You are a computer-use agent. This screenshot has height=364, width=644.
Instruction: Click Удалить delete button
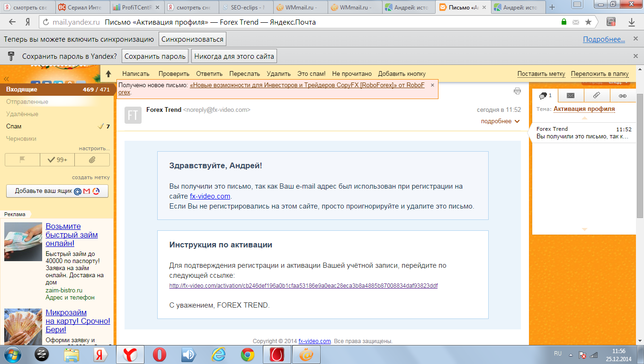(x=278, y=73)
